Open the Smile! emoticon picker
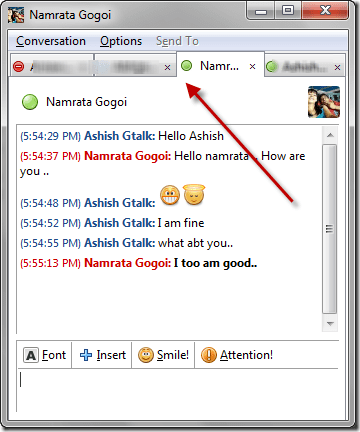Screen dimensions: 360x432 coord(163,355)
